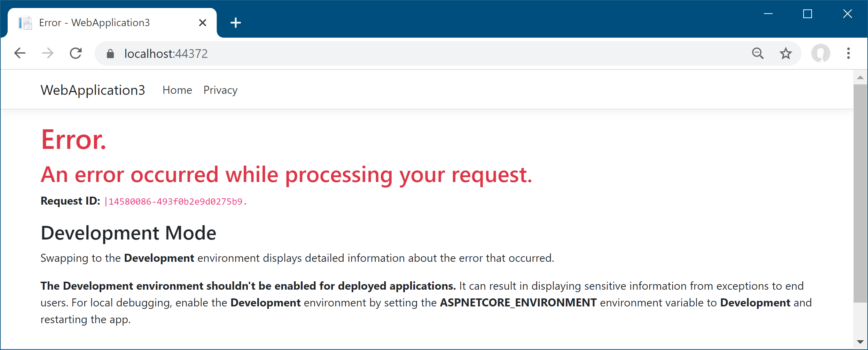Reload the current page
Image resolution: width=868 pixels, height=350 pixels.
pyautogui.click(x=76, y=53)
